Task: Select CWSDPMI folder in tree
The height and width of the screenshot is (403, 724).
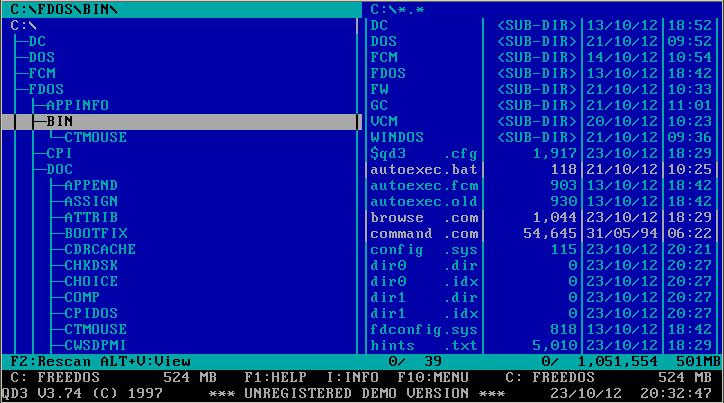Action: click(96, 345)
